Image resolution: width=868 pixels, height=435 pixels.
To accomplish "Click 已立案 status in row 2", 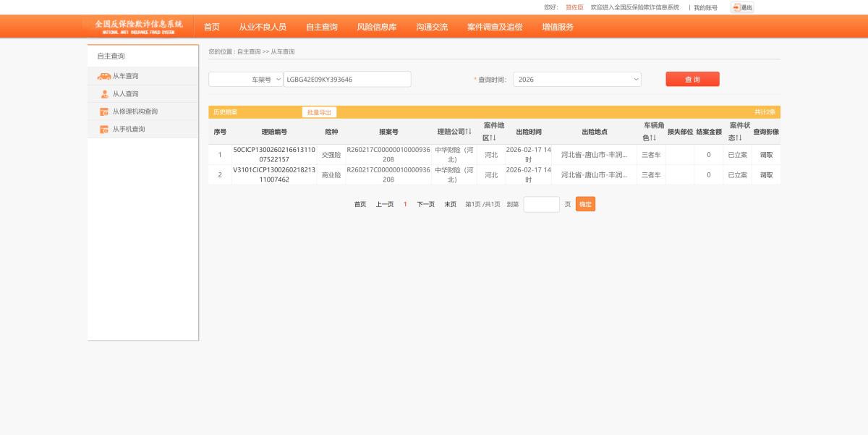I will [738, 175].
